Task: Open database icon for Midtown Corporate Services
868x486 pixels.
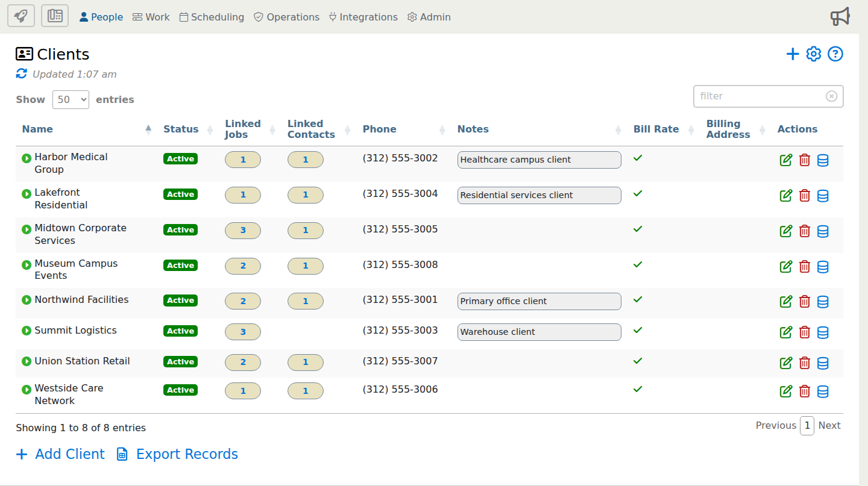Action: 823,231
